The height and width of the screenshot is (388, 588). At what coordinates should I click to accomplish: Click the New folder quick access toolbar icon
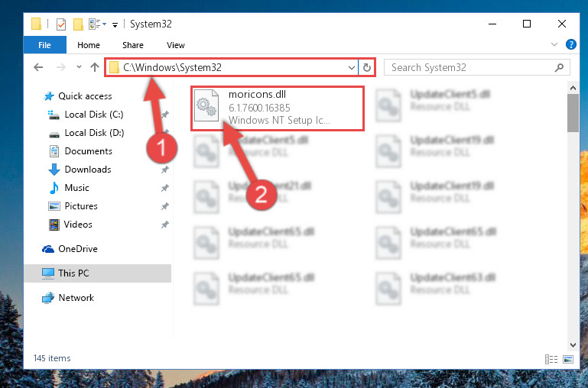click(x=78, y=24)
